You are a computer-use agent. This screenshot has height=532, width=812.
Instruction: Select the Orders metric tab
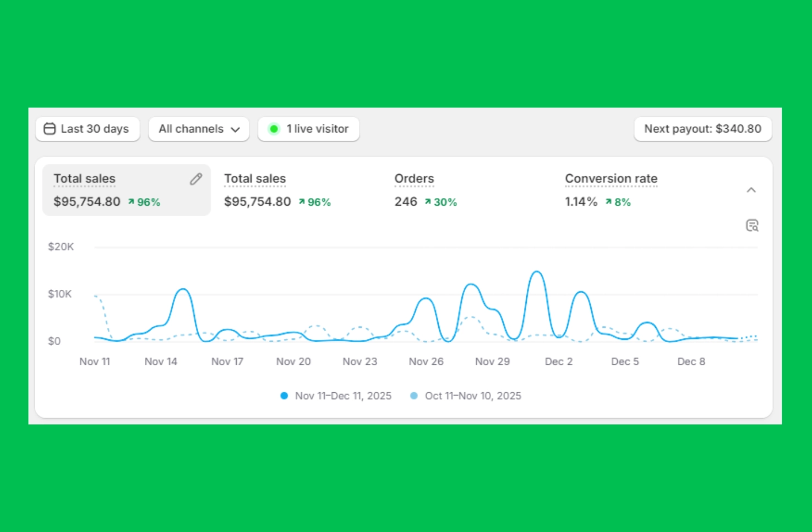[x=414, y=179]
